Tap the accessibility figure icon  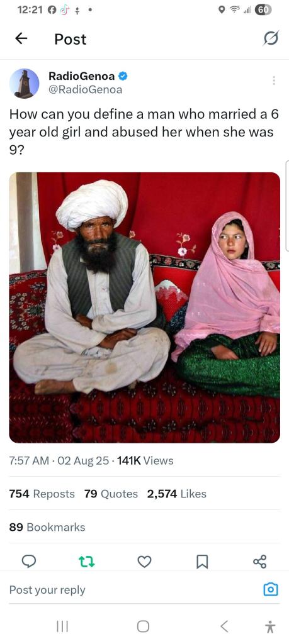pos(270,627)
